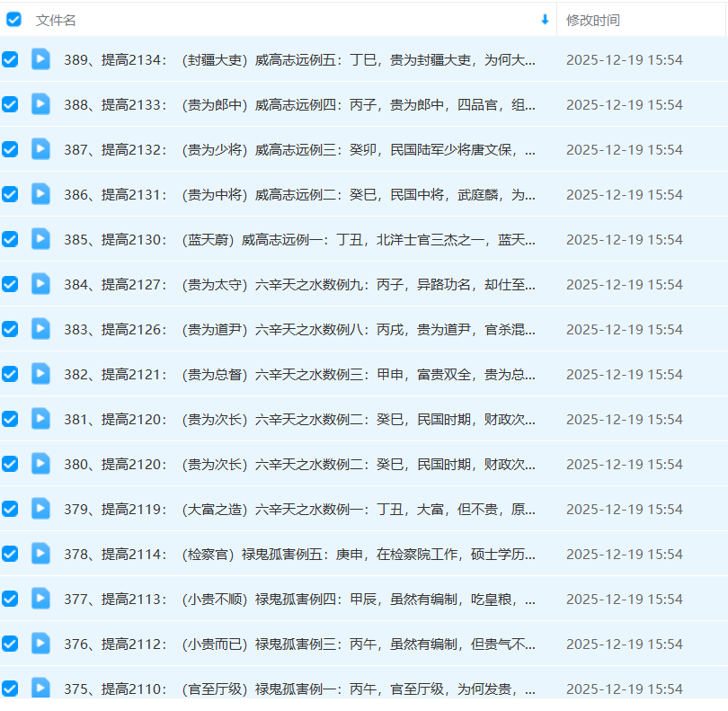
Task: Click the video icon for file 389 封疆大吏
Action: [40, 59]
